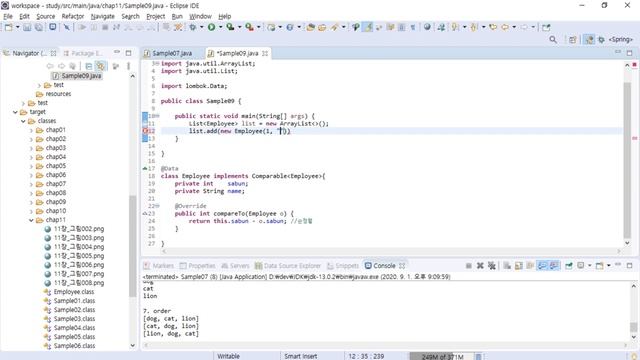Open the New file dropdown arrow
The width and height of the screenshot is (640, 360).
18,27
